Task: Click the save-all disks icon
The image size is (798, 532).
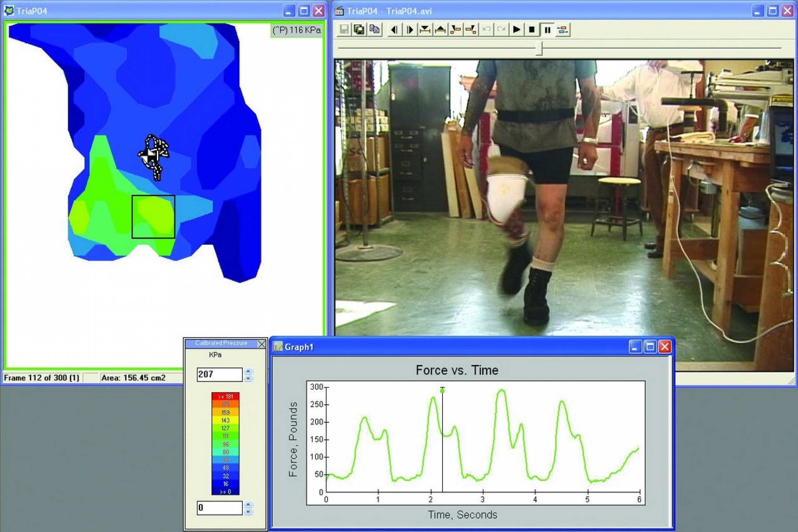Action: tap(359, 30)
